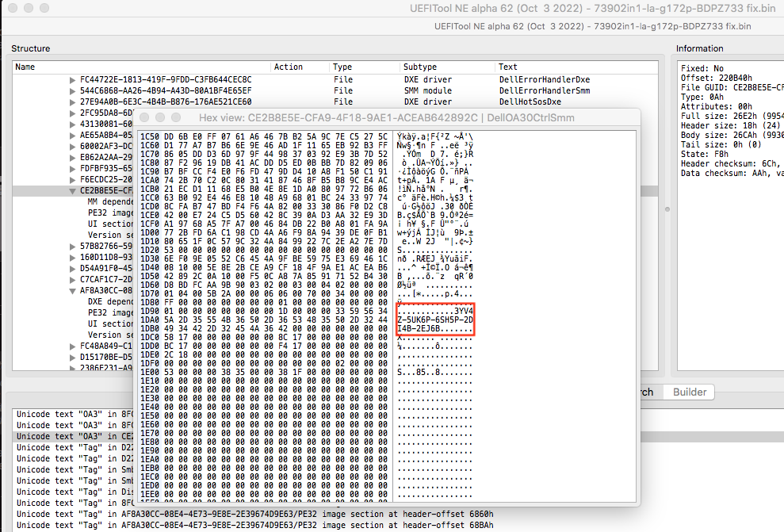
Task: Expand the D15170BE tree item
Action: click(72, 357)
